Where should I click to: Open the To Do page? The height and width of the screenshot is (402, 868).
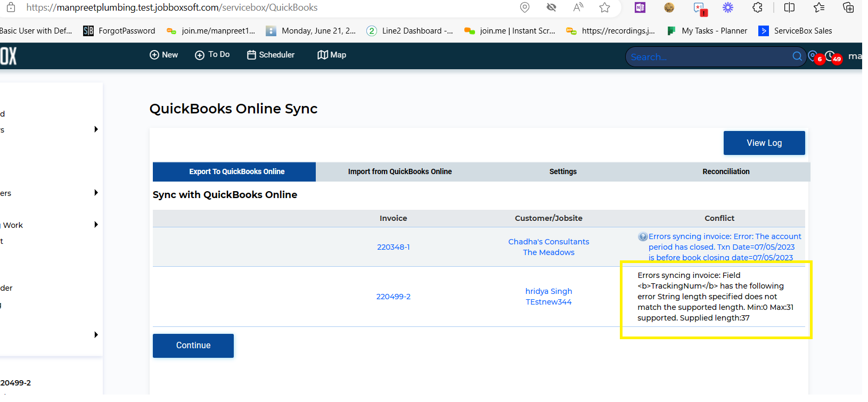pos(212,55)
